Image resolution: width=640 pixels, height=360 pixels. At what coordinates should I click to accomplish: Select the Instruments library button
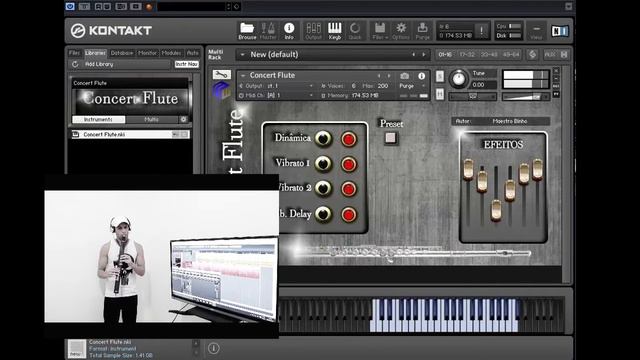(98, 119)
